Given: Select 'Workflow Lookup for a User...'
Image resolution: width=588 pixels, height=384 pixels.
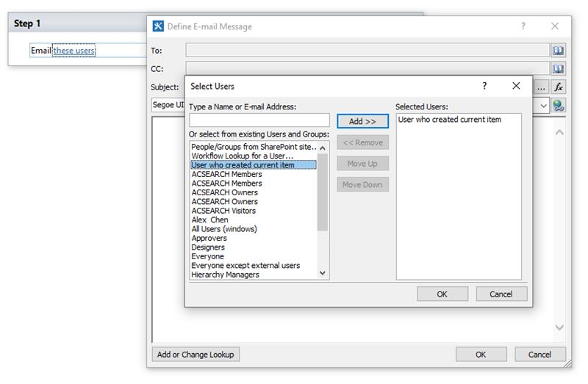Looking at the screenshot, I should point(254,156).
